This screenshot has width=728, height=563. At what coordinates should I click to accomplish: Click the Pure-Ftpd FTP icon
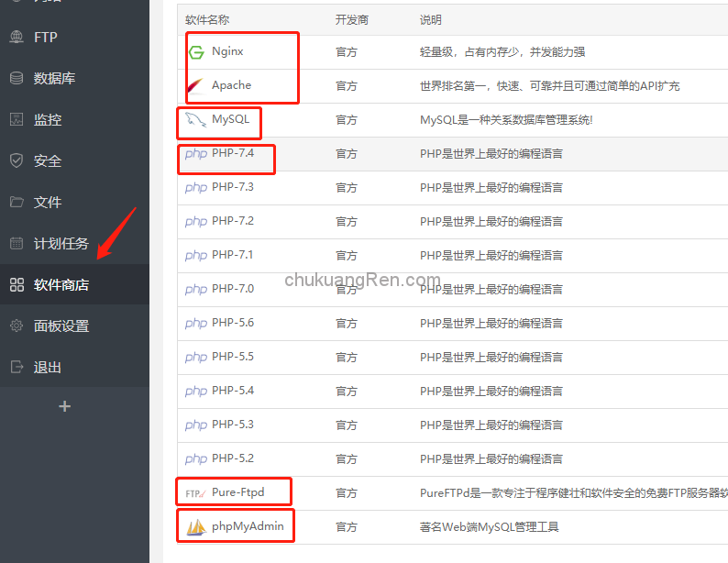195,493
